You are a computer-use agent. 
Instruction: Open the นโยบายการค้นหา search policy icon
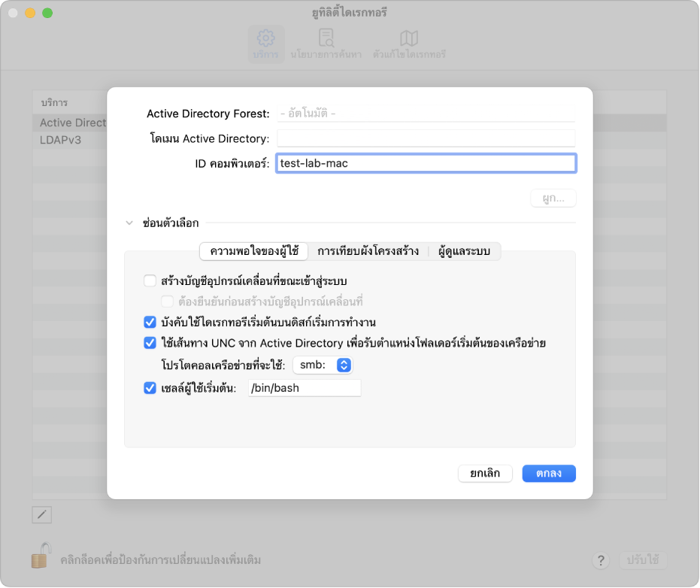click(x=326, y=44)
